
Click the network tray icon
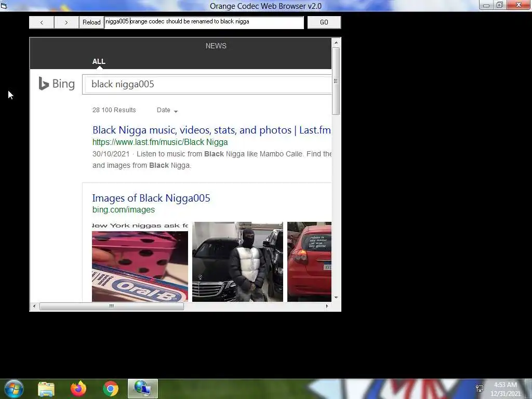pos(480,389)
